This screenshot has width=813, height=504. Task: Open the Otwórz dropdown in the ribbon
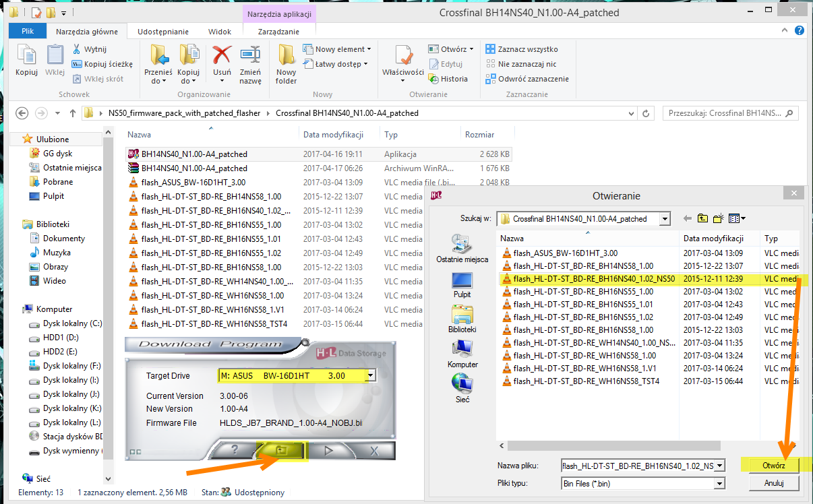(x=451, y=49)
